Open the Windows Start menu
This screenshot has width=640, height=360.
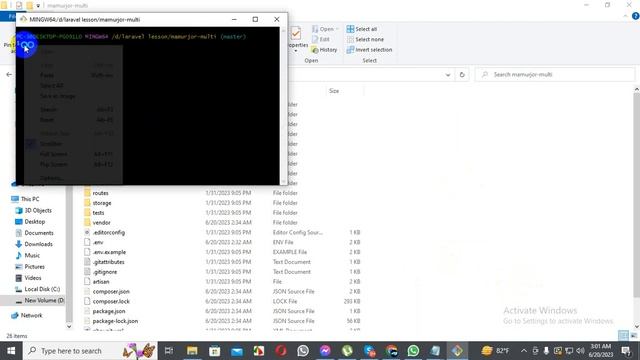click(11, 351)
